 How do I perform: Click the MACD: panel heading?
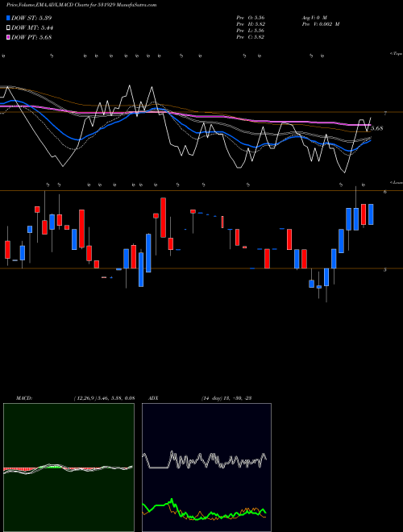point(24,397)
